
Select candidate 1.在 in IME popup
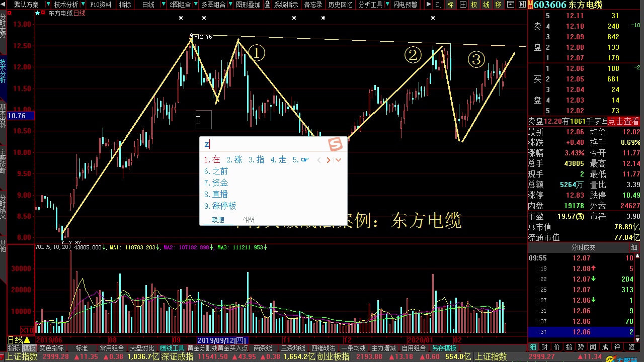click(212, 159)
